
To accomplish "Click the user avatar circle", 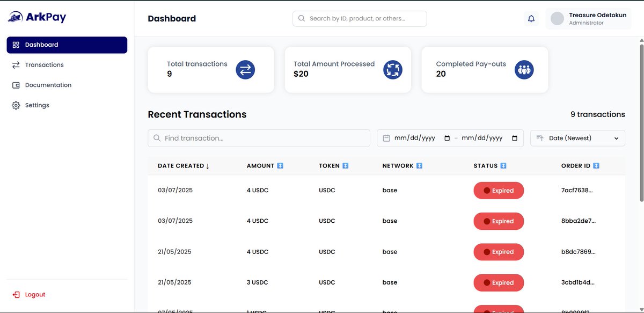I will tap(558, 18).
